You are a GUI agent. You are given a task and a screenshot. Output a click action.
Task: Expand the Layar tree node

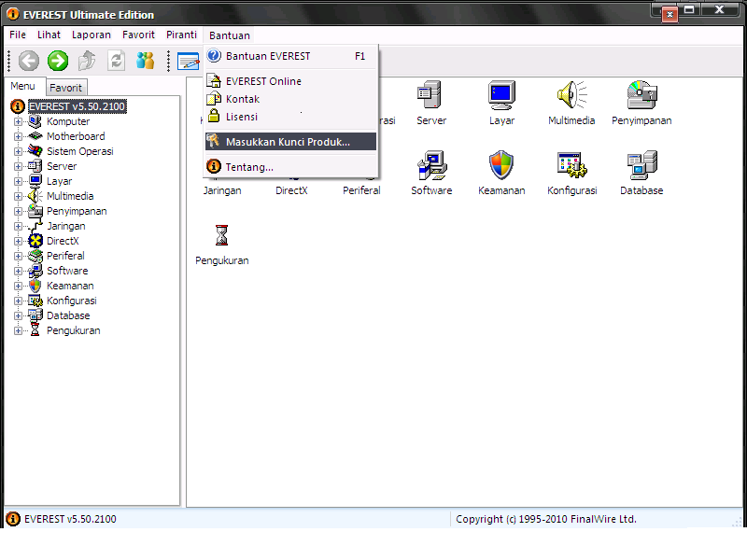(x=18, y=181)
